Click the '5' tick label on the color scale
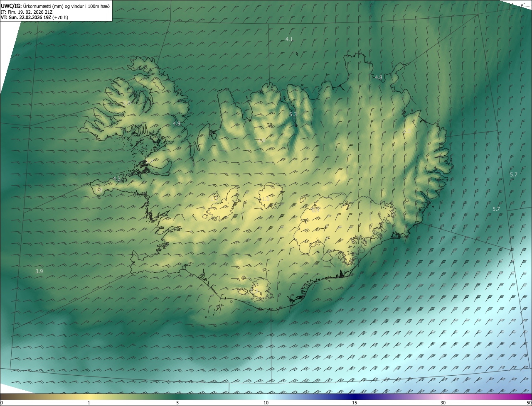Image resolution: width=532 pixels, height=406 pixels. coord(177,403)
